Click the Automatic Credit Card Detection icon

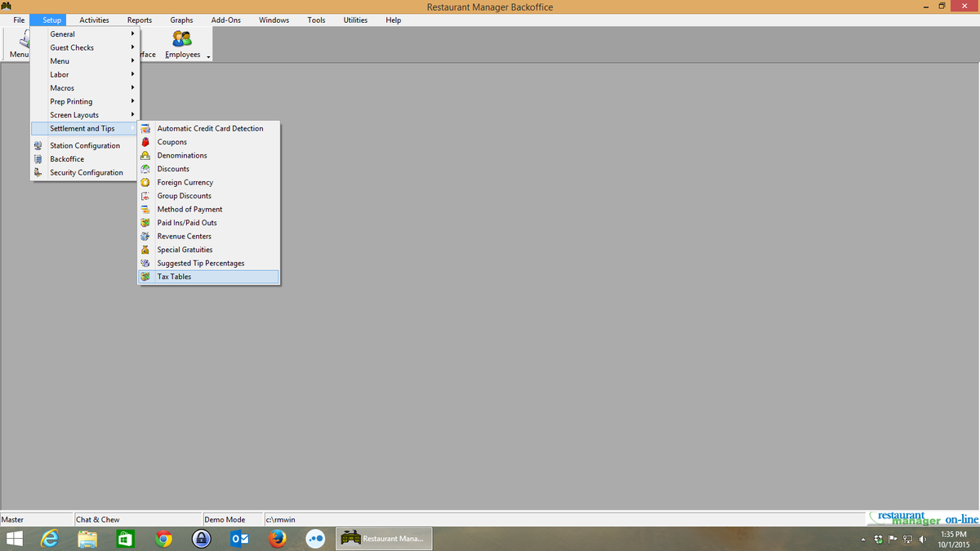coord(145,128)
